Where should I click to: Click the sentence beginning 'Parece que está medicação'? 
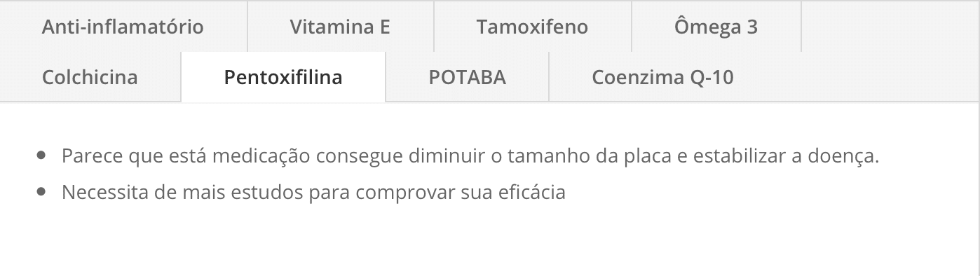470,156
